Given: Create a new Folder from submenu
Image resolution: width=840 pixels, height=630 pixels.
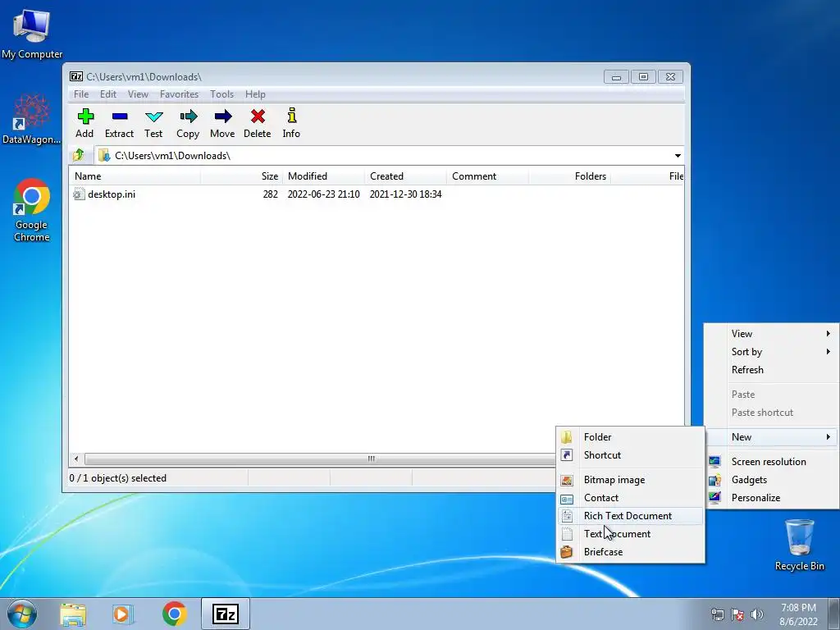Looking at the screenshot, I should (x=631, y=437).
